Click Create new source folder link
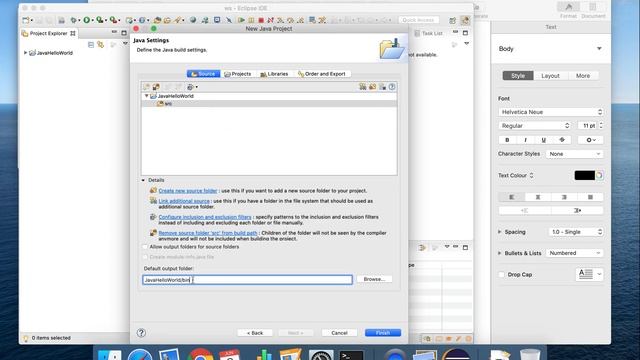640x360 pixels. [x=188, y=191]
